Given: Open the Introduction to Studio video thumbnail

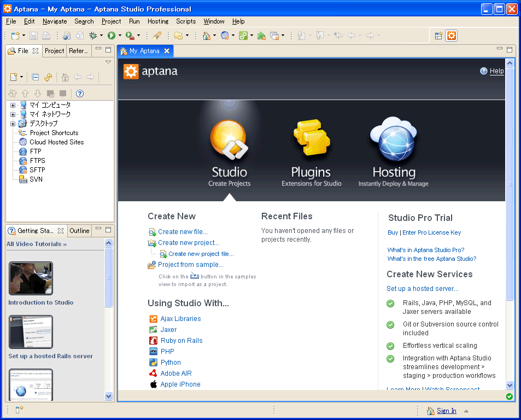Looking at the screenshot, I should point(31,278).
